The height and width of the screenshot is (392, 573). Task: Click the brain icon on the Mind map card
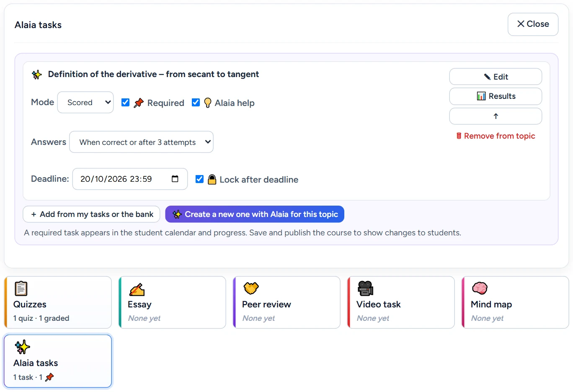[x=480, y=288]
